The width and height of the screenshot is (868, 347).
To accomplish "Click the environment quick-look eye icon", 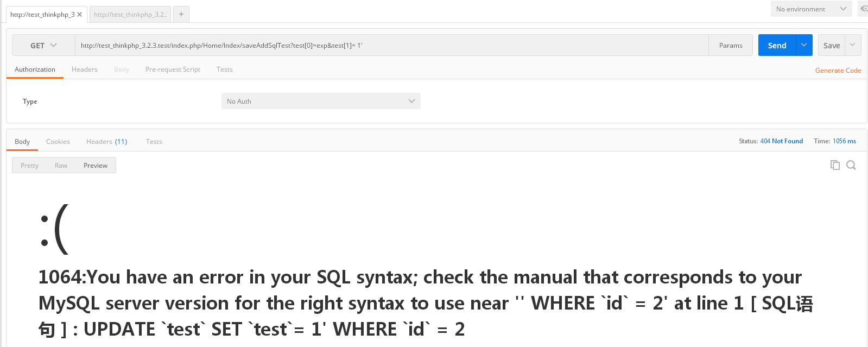I will (863, 9).
